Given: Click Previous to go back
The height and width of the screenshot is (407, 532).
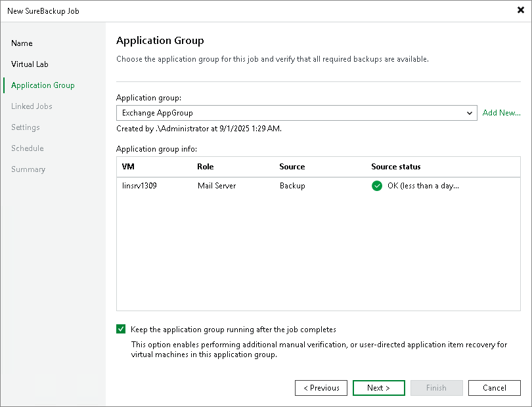Looking at the screenshot, I should tap(321, 387).
